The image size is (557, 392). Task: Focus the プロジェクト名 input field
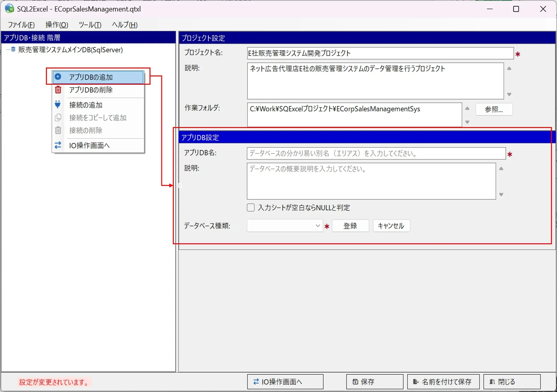pos(380,53)
